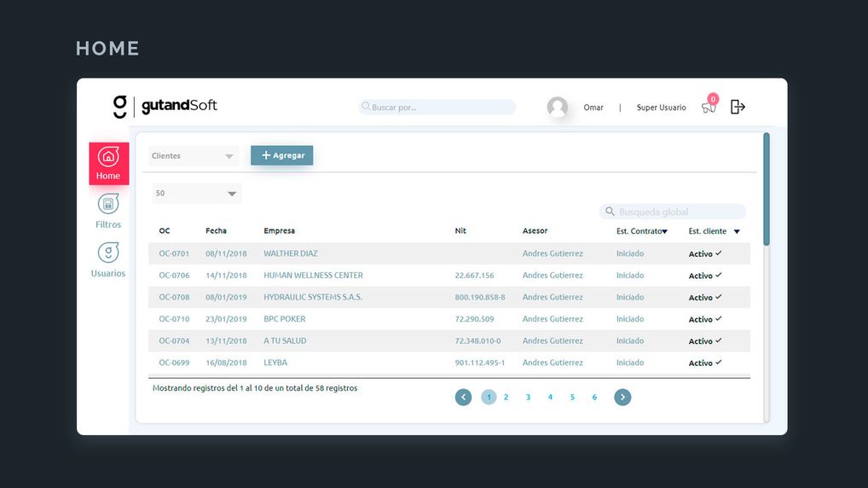The height and width of the screenshot is (488, 868).
Task: Go to next page arrow
Action: point(622,398)
